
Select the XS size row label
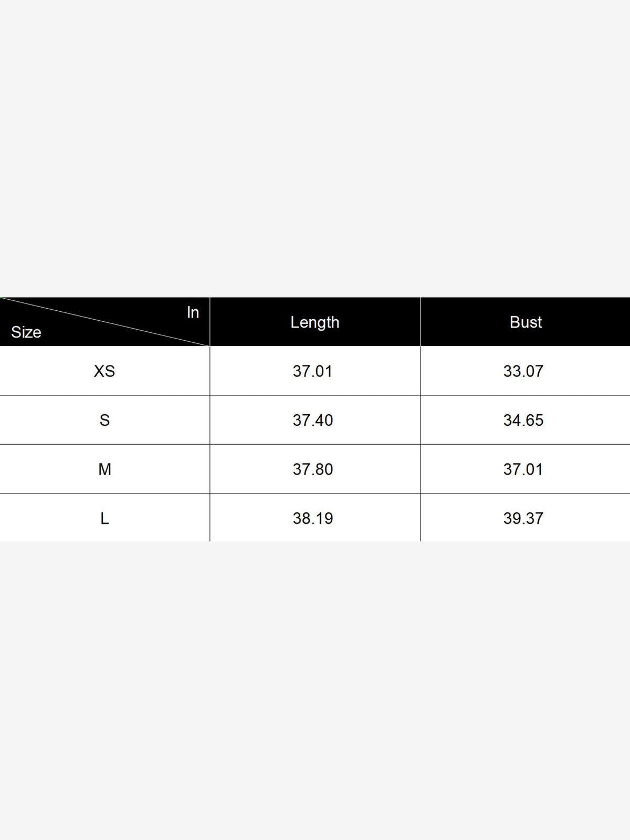tap(104, 371)
